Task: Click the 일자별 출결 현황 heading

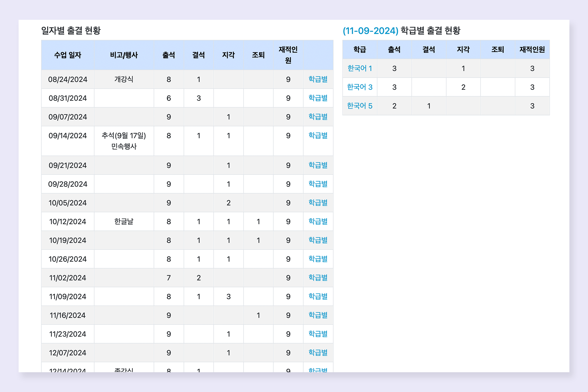Action: pyautogui.click(x=71, y=30)
